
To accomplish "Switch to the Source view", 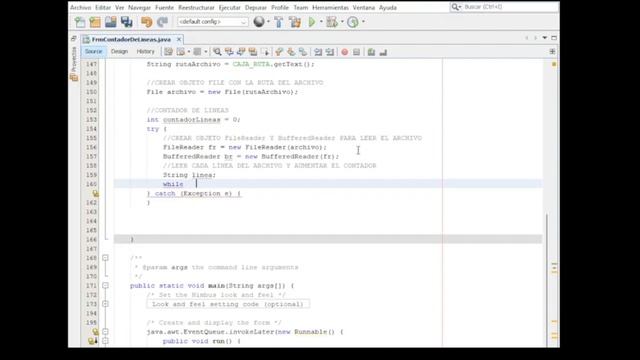I will [93, 51].
